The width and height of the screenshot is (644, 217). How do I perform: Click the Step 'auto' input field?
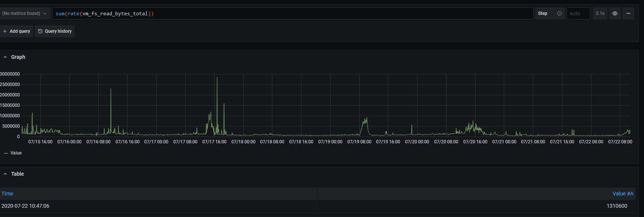pyautogui.click(x=578, y=13)
